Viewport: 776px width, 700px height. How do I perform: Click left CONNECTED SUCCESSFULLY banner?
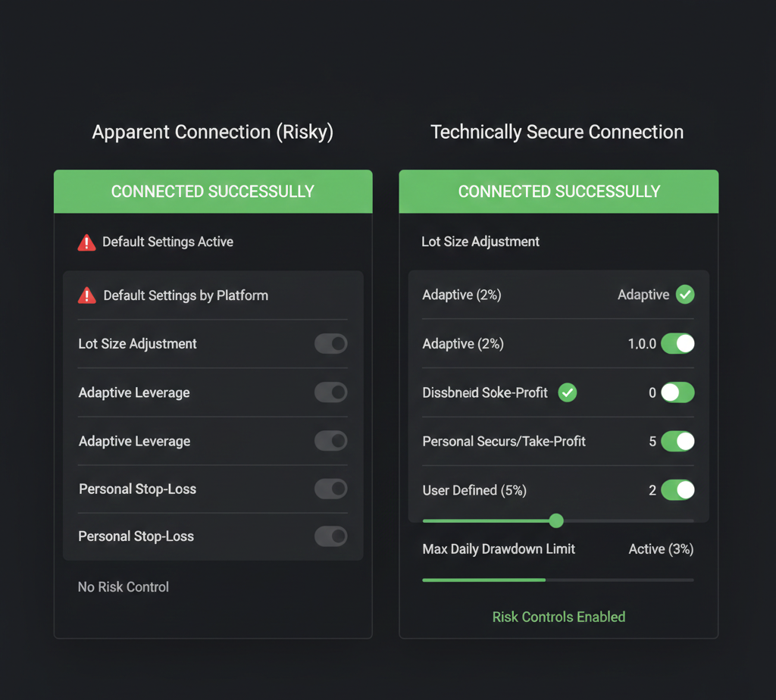pyautogui.click(x=213, y=192)
